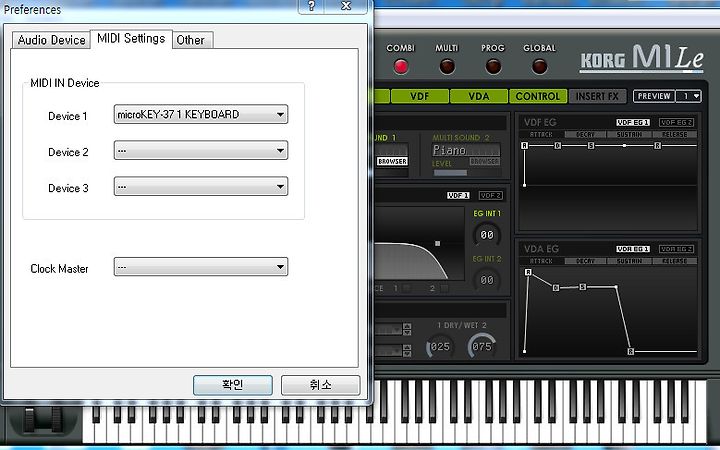The height and width of the screenshot is (450, 720).
Task: Activate the COMBI mode LED button
Action: click(x=401, y=67)
